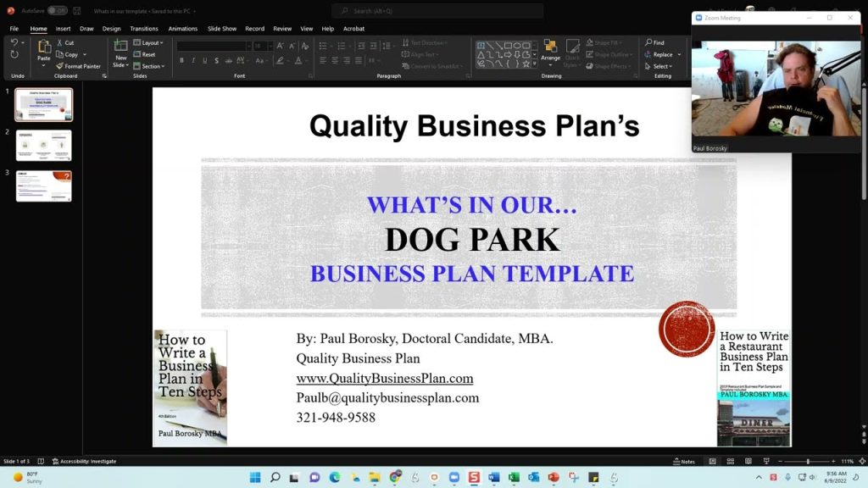Activate the Format Painter
The width and height of the screenshot is (868, 488).
pos(79,66)
